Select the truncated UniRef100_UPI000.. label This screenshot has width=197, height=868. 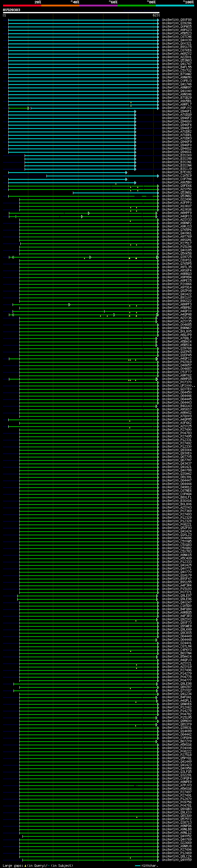coord(178,386)
